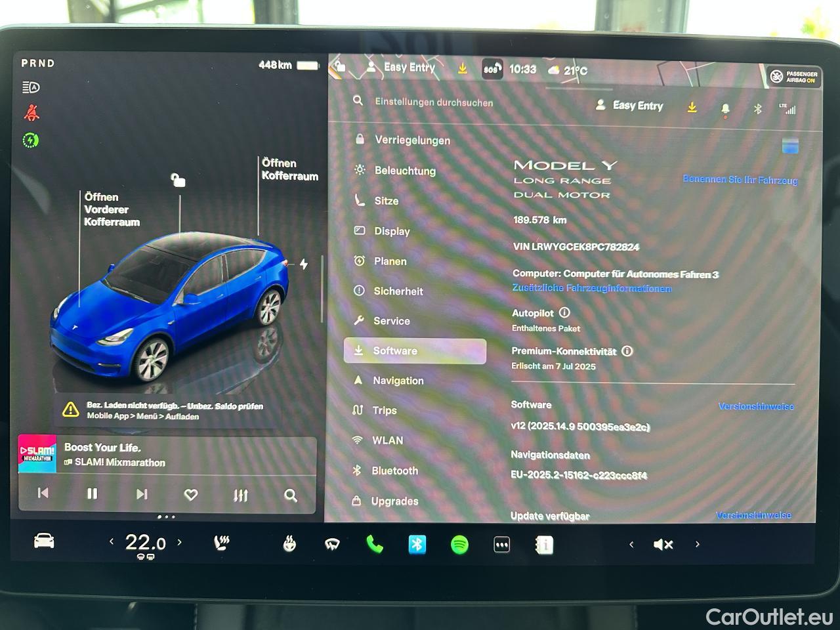Tap the SLAM! Mixmarathon album art
Viewport: 840px width, 630px height.
click(37, 453)
